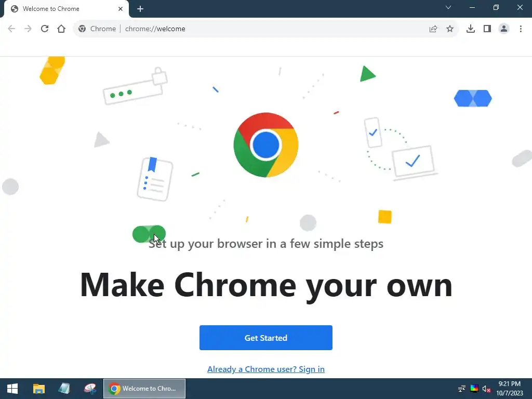Open a new tab with plus button
532x399 pixels.
140,9
